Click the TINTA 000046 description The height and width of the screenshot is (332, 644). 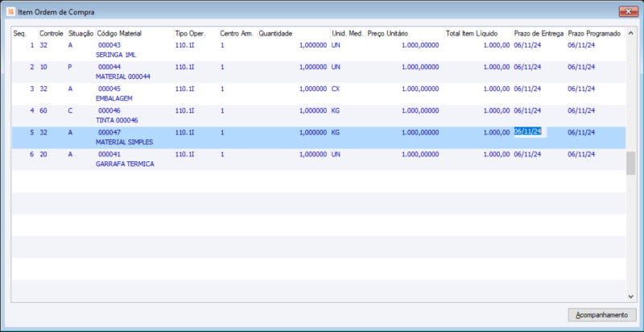click(x=117, y=120)
